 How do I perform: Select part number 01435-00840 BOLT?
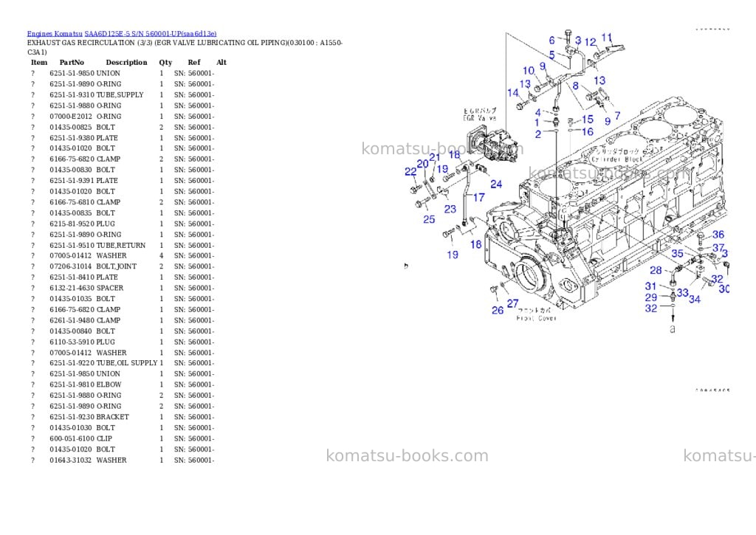83,331
